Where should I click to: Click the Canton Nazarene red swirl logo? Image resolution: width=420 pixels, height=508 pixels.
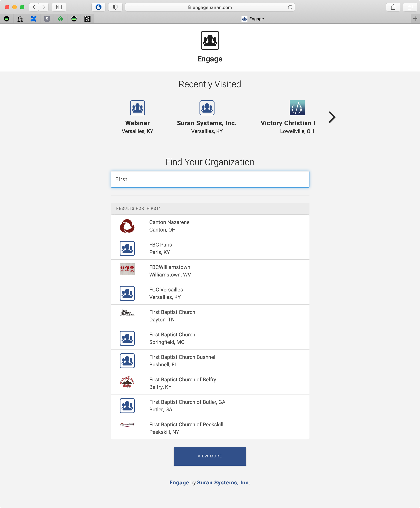click(127, 226)
